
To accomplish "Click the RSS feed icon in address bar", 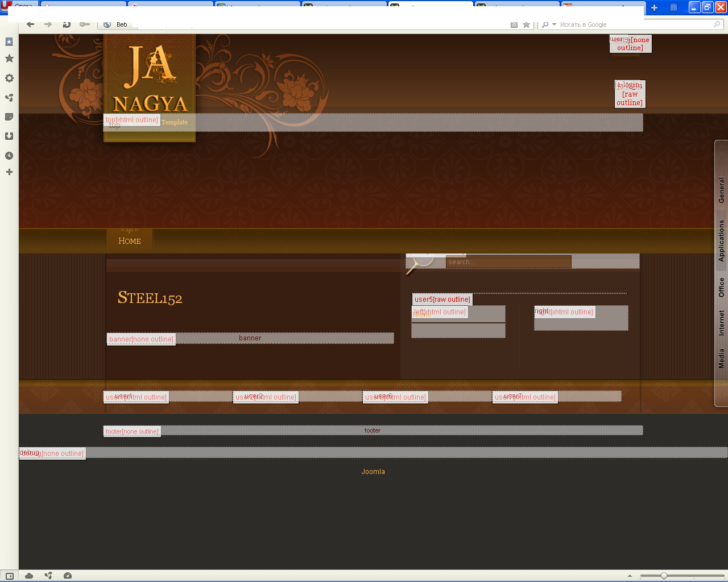I will pyautogui.click(x=514, y=24).
